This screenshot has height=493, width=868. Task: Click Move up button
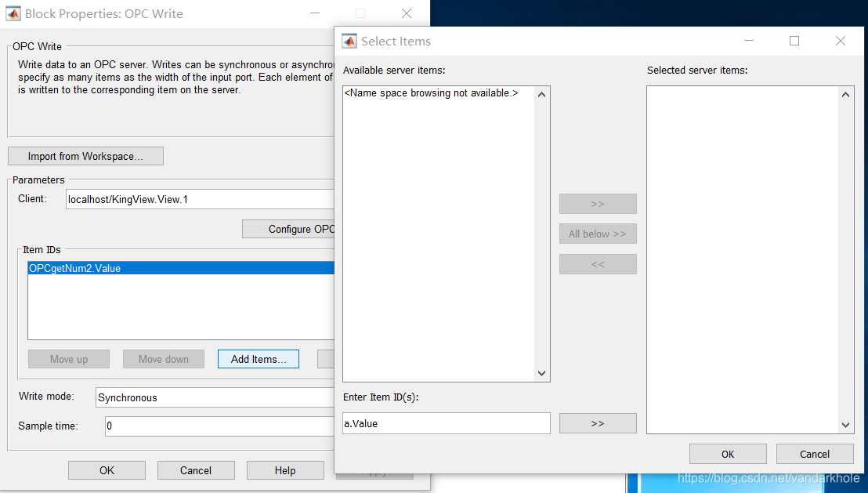(x=69, y=359)
